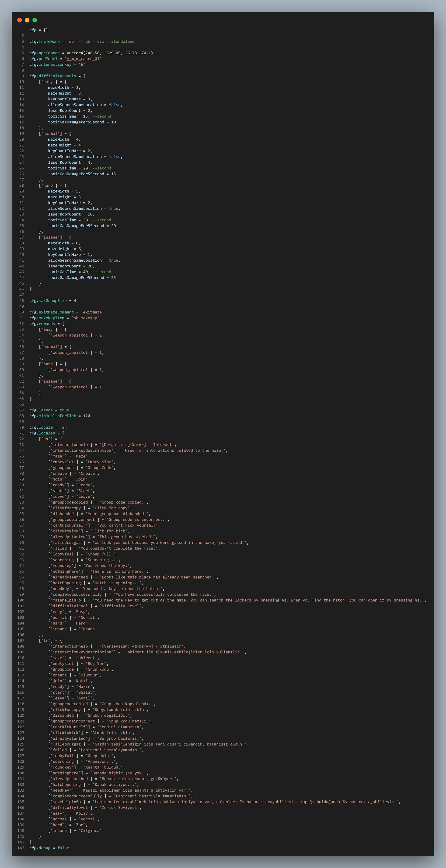Click the green maximize window dot
This screenshot has width=446, height=868.
[x=35, y=20]
